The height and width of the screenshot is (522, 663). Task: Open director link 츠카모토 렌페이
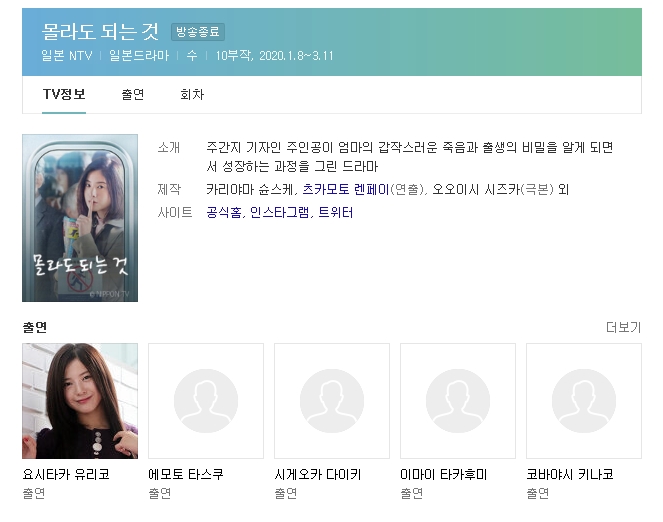pyautogui.click(x=346, y=189)
